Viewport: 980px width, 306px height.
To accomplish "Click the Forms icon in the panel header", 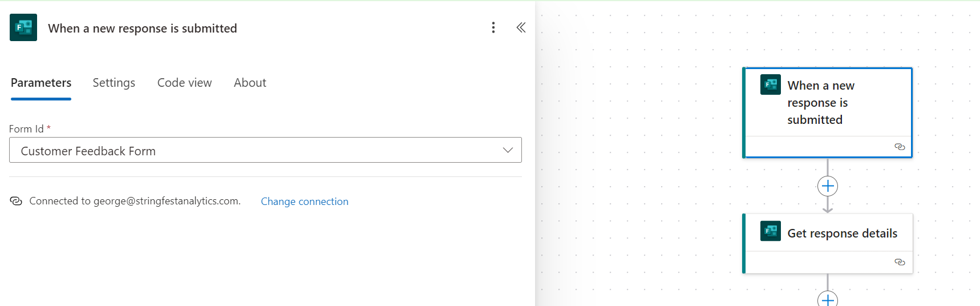I will point(23,27).
